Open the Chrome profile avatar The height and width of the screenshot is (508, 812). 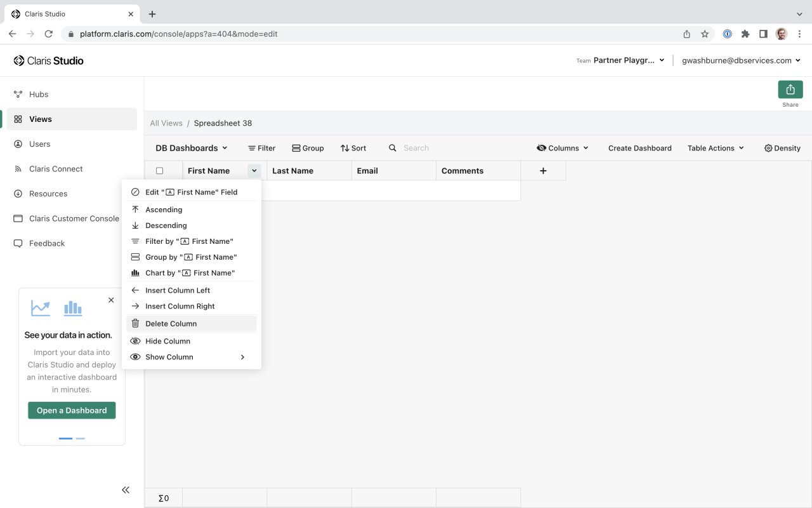click(x=782, y=34)
